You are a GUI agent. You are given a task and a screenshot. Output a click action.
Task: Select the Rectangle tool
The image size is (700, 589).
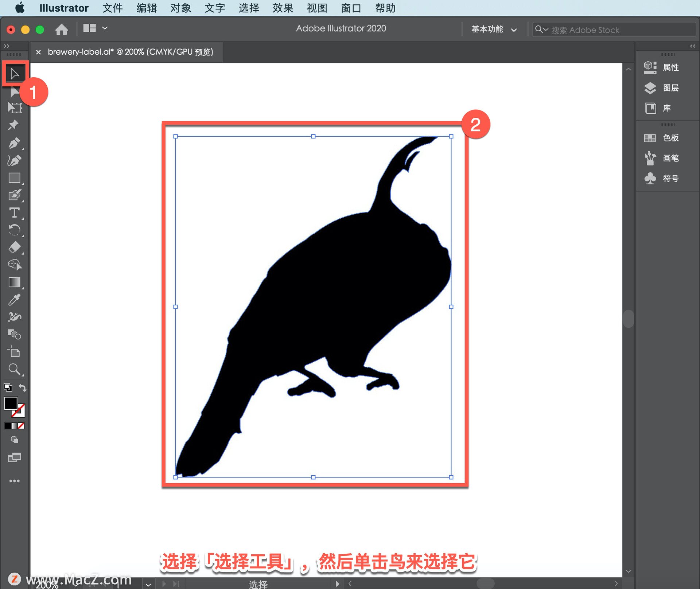click(x=15, y=178)
